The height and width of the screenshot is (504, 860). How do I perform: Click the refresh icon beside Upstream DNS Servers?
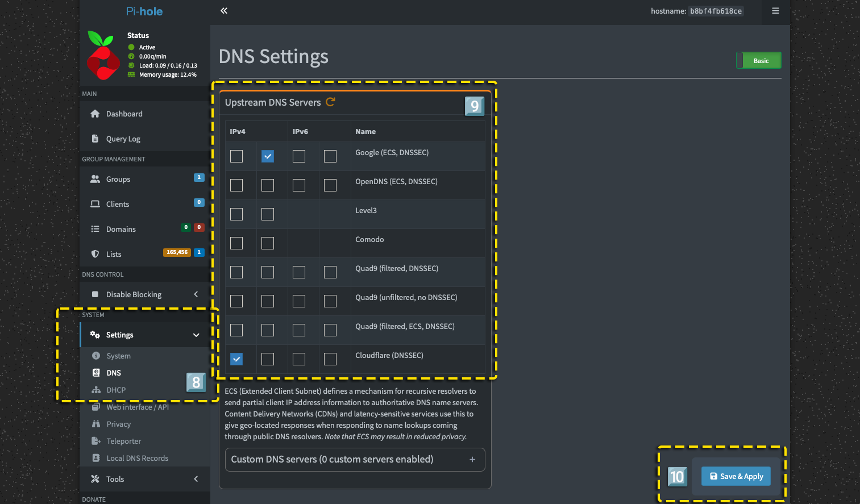coord(330,102)
